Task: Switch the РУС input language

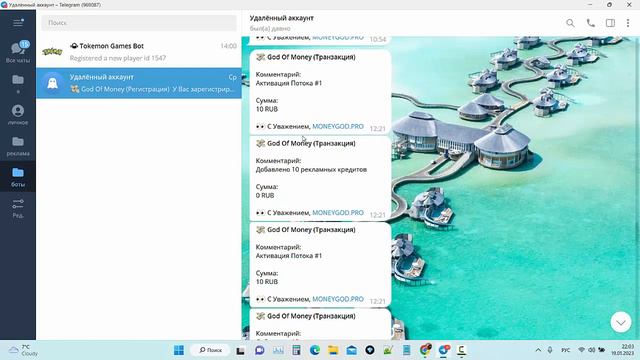Action: click(x=565, y=350)
